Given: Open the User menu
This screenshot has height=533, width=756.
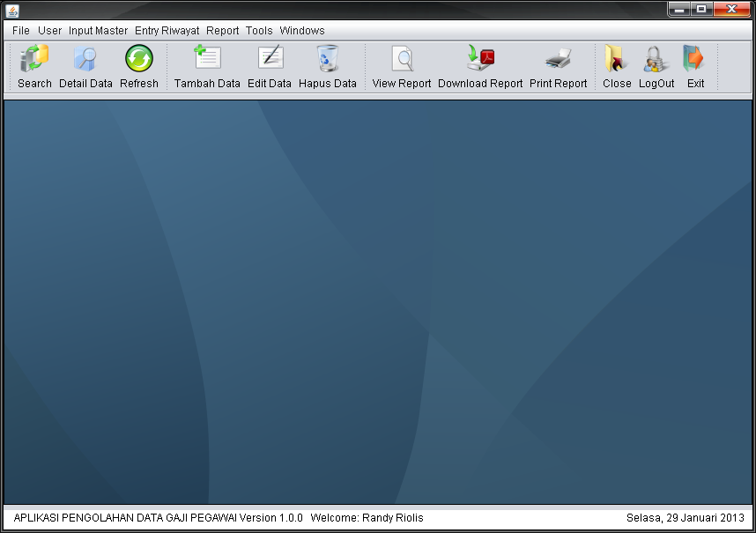Looking at the screenshot, I should [x=49, y=31].
